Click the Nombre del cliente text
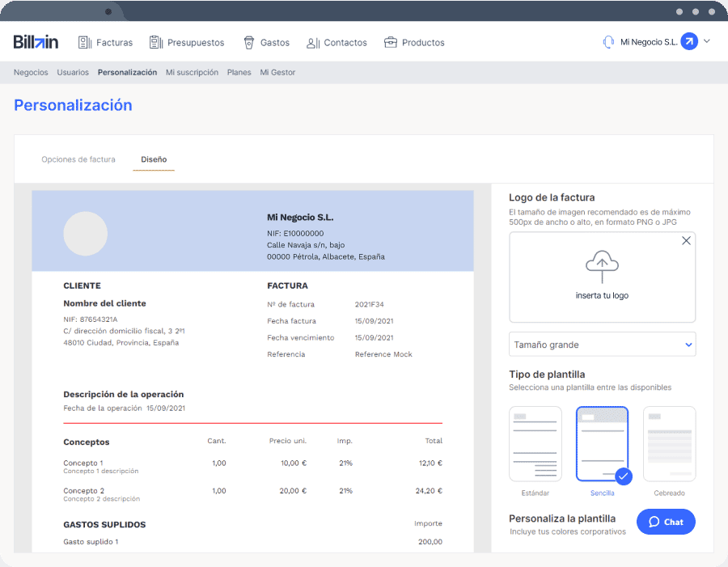This screenshot has height=567, width=728. point(104,303)
